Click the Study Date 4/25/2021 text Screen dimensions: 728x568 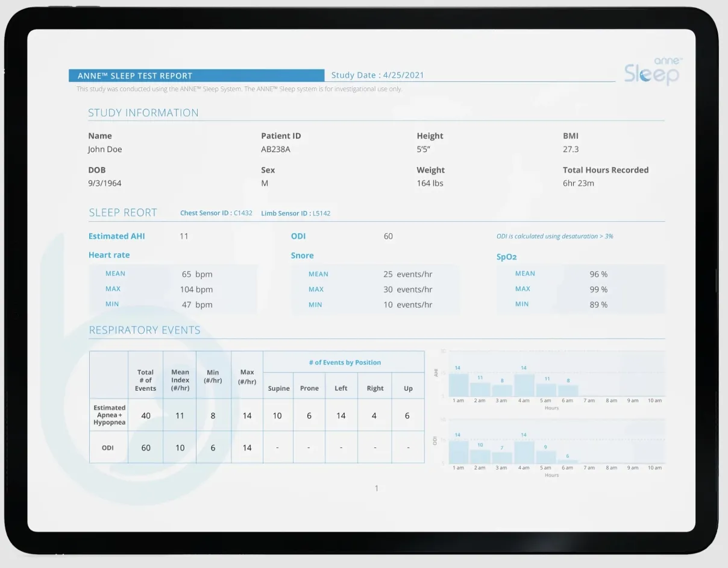tap(378, 75)
